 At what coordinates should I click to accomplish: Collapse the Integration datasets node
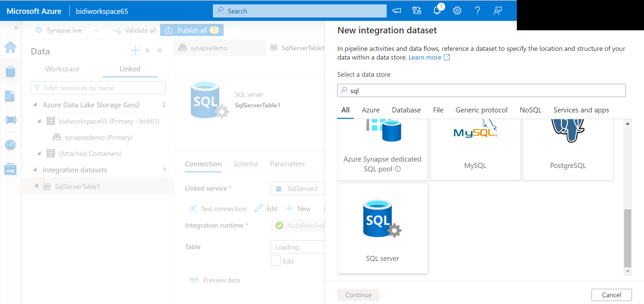35,169
